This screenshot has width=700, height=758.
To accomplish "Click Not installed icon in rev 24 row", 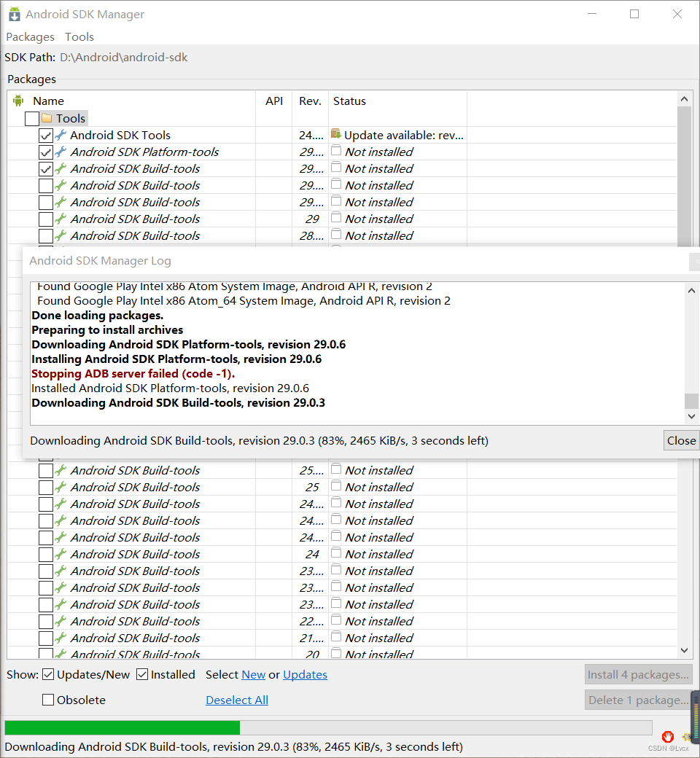I will coord(336,553).
